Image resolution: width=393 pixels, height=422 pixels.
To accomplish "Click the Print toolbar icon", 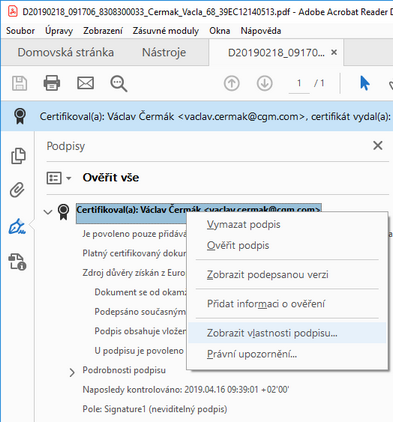I will pyautogui.click(x=52, y=83).
